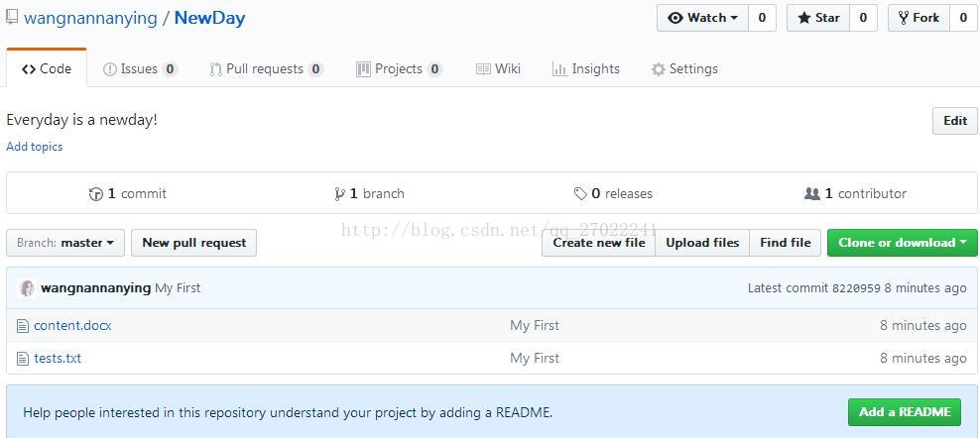The width and height of the screenshot is (980, 438).
Task: View the 1 contributor page
Action: (x=855, y=193)
